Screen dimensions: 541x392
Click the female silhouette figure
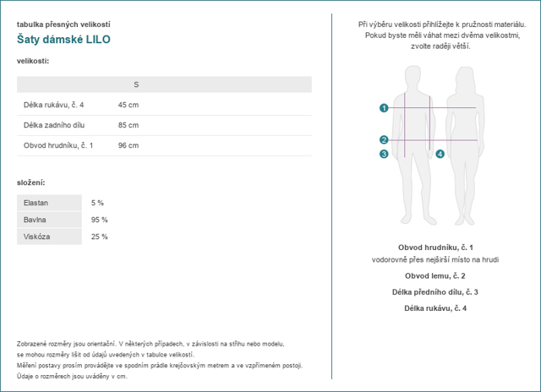[466, 144]
